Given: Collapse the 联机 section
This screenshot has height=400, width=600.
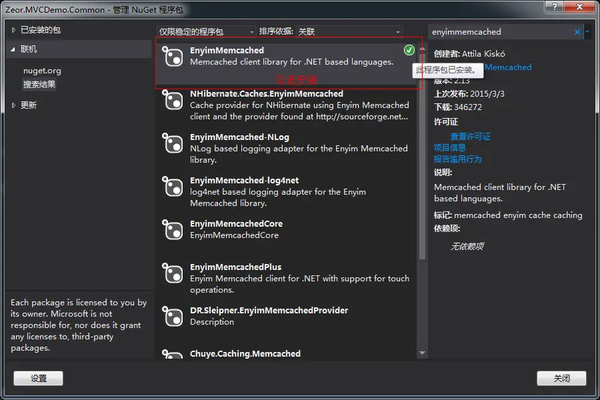Looking at the screenshot, I should [13, 49].
